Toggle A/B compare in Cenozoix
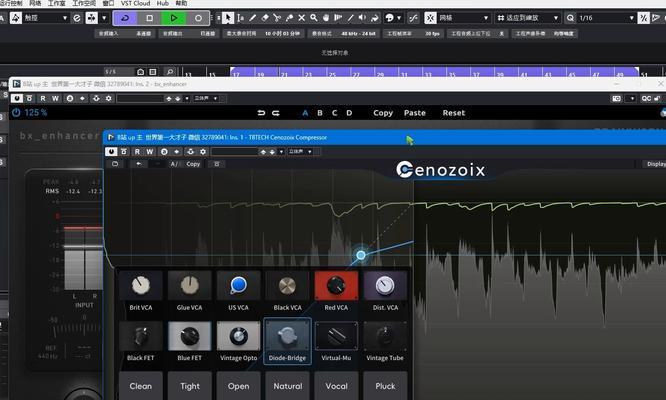 click(x=174, y=164)
